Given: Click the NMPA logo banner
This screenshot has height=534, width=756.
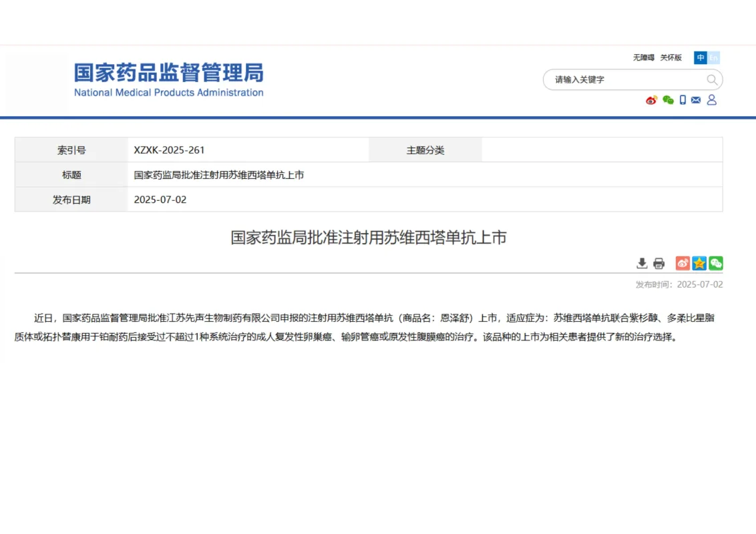Looking at the screenshot, I should pos(167,79).
